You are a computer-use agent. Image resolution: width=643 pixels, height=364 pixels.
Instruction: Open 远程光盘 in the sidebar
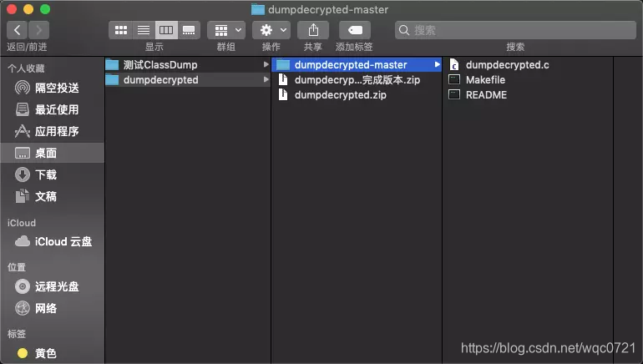click(x=53, y=286)
